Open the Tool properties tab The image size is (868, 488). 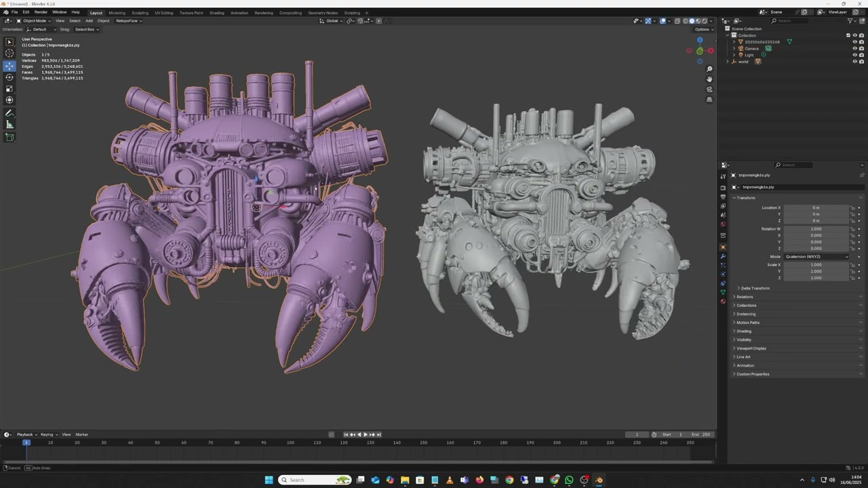tap(723, 176)
